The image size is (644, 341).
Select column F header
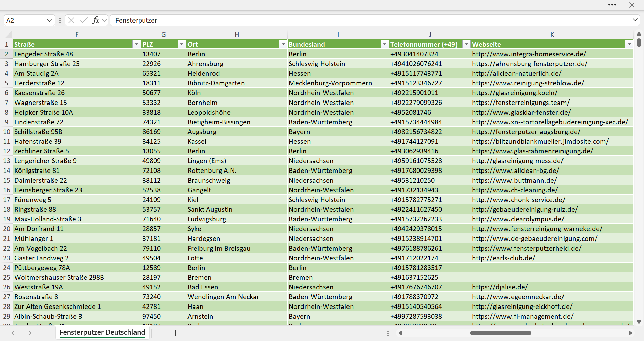click(x=77, y=35)
